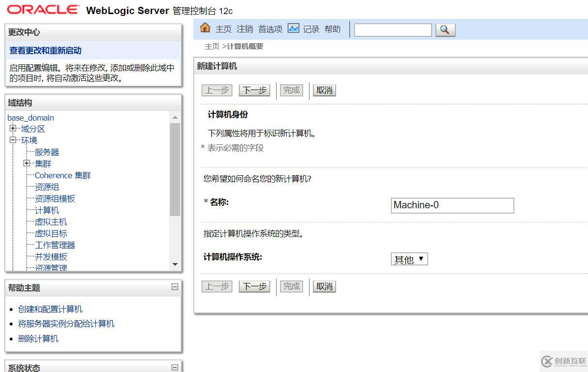Select 并发模板 in the domain tree
Viewport: 588px width, 372px height.
[51, 257]
